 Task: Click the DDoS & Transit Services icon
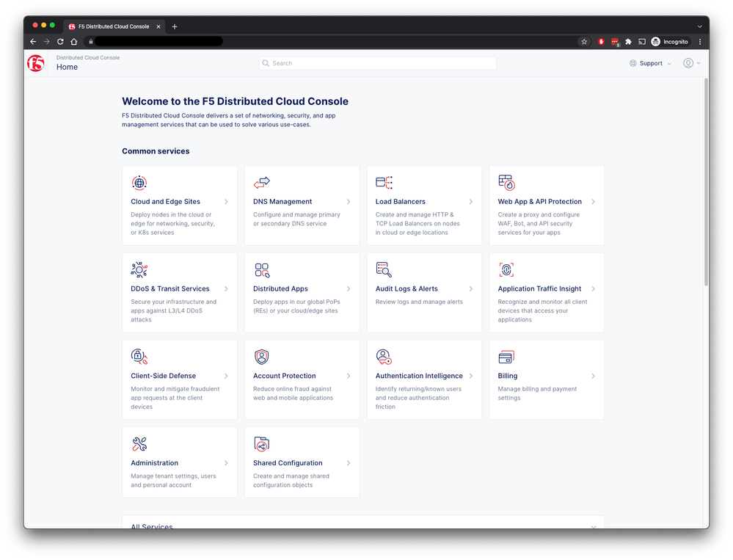[x=139, y=270]
